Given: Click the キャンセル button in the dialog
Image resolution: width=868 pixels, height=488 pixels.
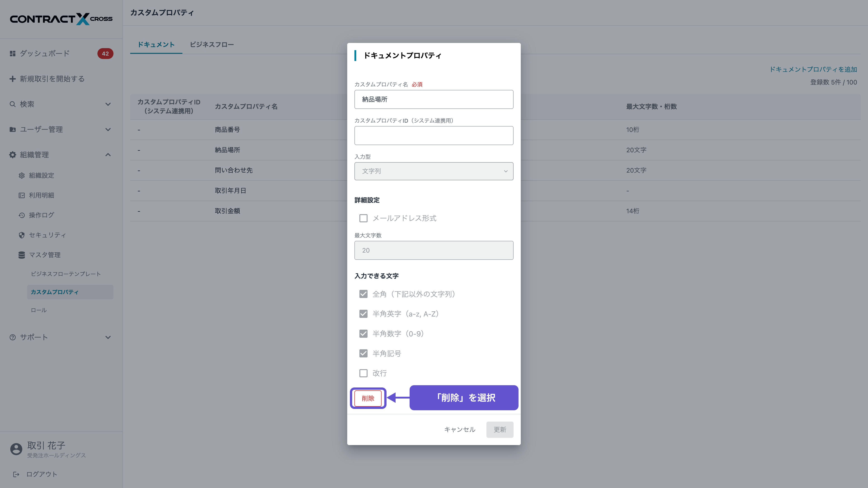Looking at the screenshot, I should click(460, 429).
